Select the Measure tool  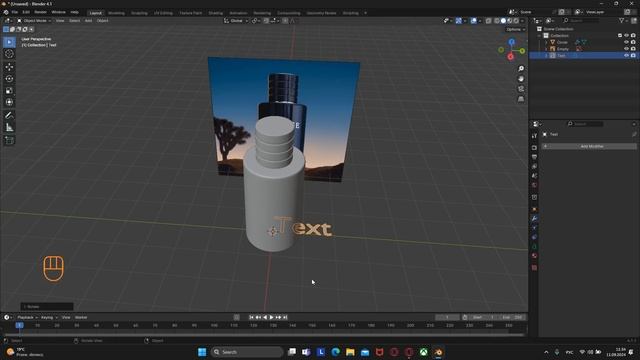coord(9,127)
